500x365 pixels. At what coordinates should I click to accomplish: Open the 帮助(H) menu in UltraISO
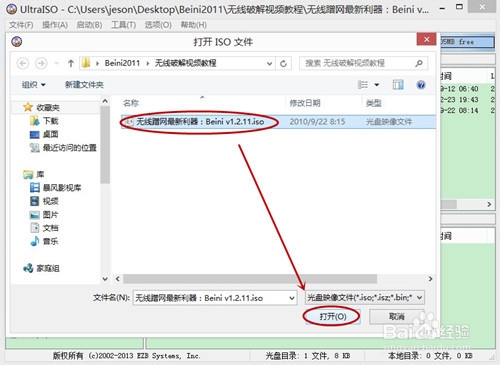pyautogui.click(x=194, y=25)
